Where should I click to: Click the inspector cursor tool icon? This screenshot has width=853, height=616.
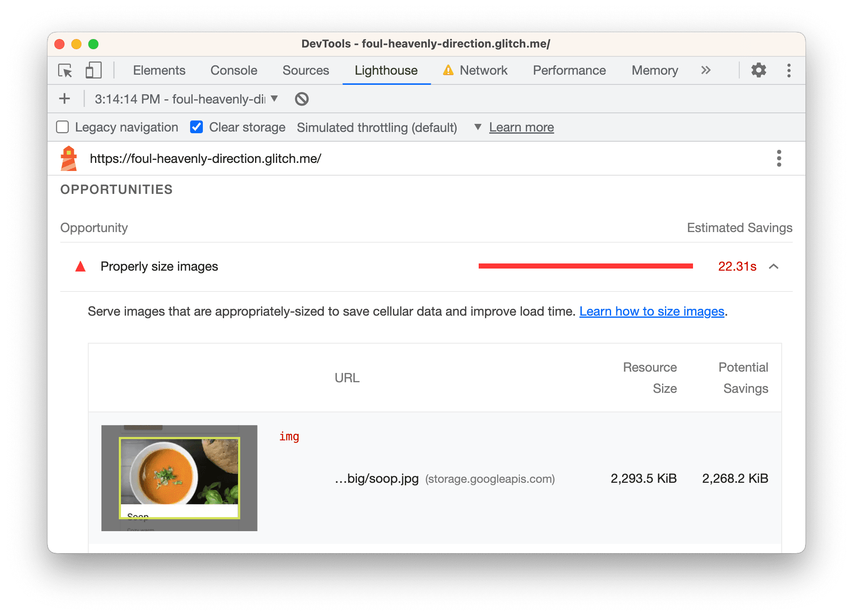click(67, 70)
